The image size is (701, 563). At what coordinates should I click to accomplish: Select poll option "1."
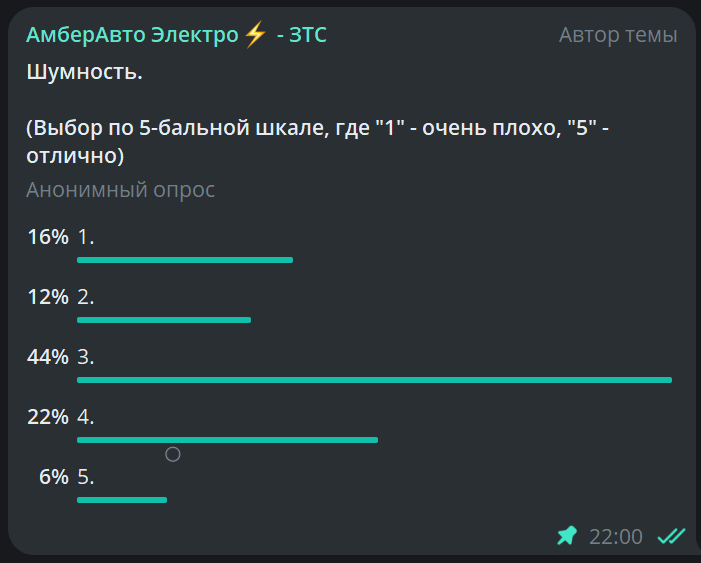(x=86, y=237)
